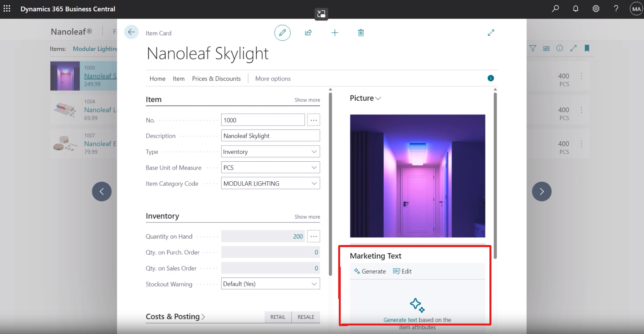
Task: Click the item picture of purple hallway
Action: pos(417,176)
